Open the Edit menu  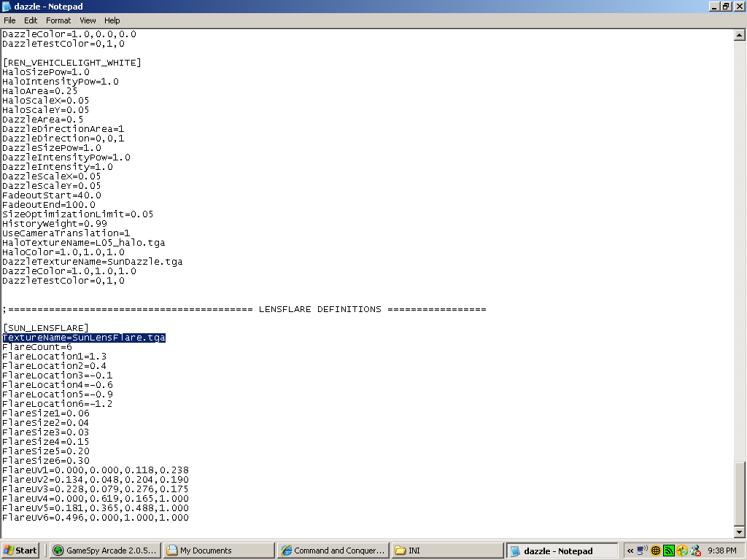(31, 20)
